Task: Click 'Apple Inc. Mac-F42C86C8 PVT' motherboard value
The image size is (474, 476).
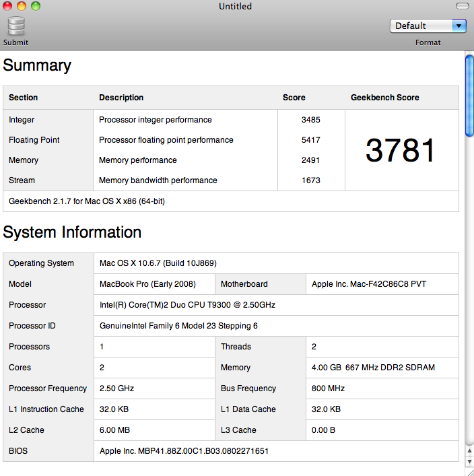Action: (369, 284)
